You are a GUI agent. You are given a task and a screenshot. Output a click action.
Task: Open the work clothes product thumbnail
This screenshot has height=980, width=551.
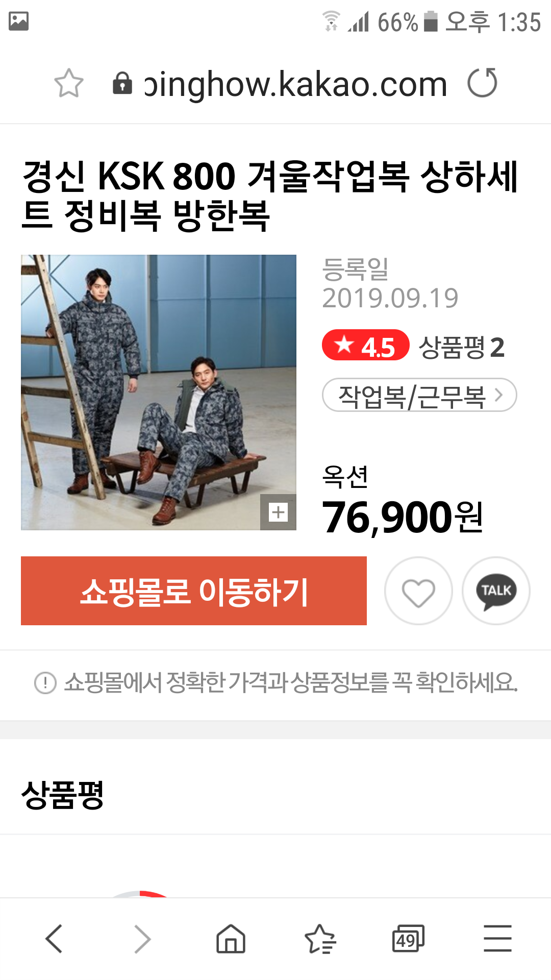coord(159,393)
